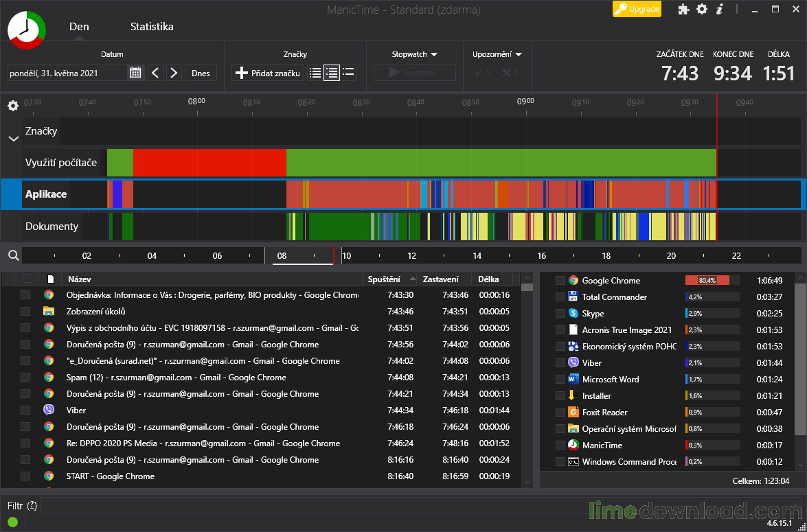Check the Skype summary checkbox
This screenshot has height=532, width=807.
560,313
